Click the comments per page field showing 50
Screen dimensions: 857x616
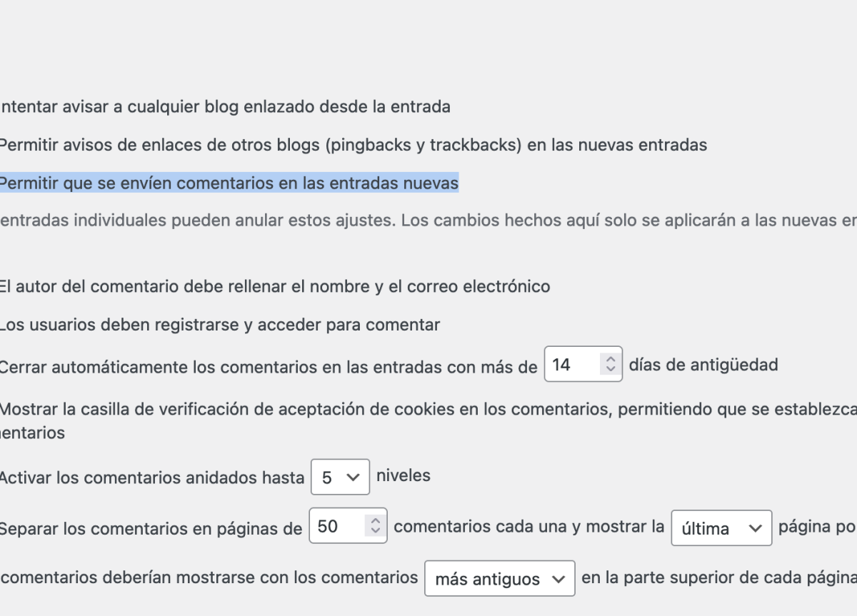click(x=348, y=527)
